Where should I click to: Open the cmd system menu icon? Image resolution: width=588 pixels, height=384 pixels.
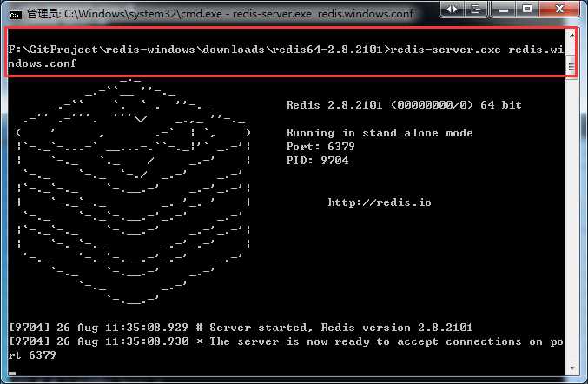pos(16,14)
